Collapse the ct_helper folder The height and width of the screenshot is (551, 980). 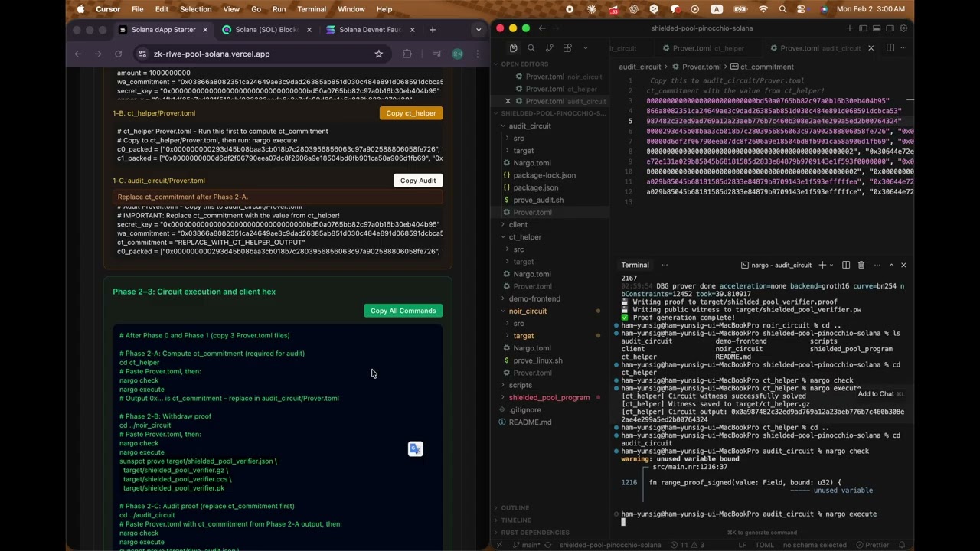(x=525, y=236)
